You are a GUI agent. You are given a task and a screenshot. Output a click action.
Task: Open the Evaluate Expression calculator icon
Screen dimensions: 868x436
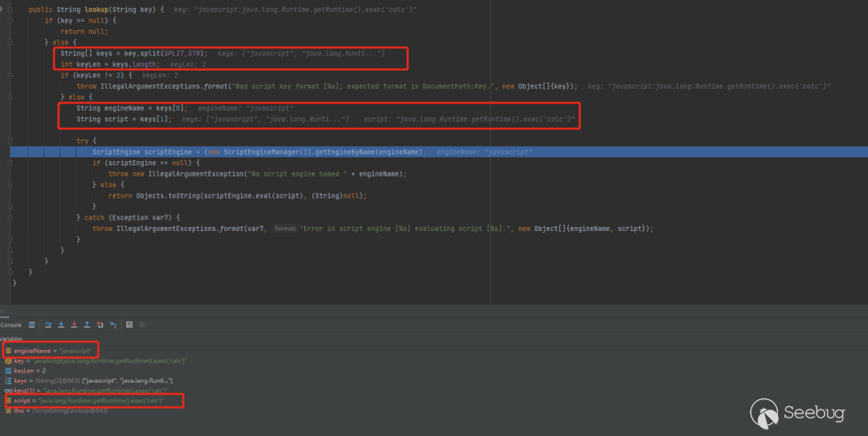point(129,325)
